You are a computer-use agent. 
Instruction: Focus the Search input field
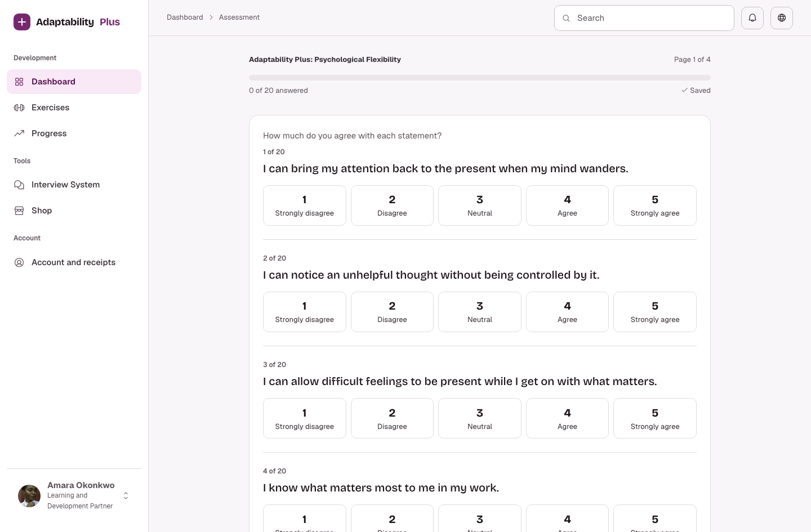point(644,18)
